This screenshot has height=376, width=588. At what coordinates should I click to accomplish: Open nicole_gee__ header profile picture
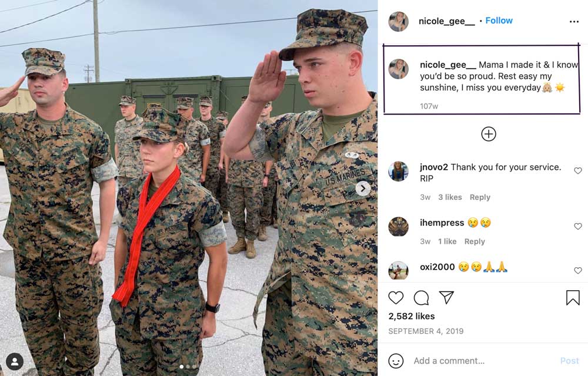pos(398,21)
